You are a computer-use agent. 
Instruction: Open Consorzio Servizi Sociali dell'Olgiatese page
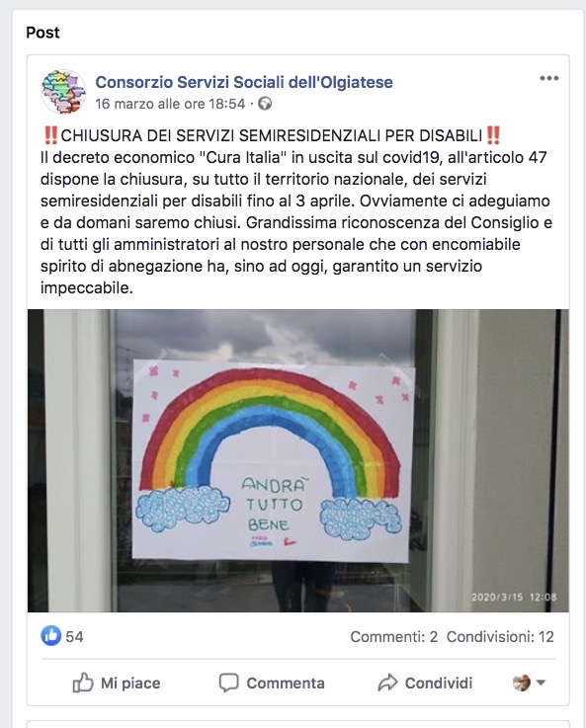(x=244, y=82)
